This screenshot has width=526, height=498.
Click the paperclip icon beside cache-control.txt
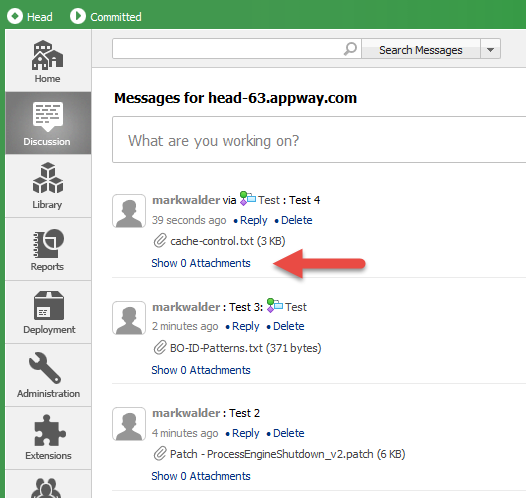160,241
